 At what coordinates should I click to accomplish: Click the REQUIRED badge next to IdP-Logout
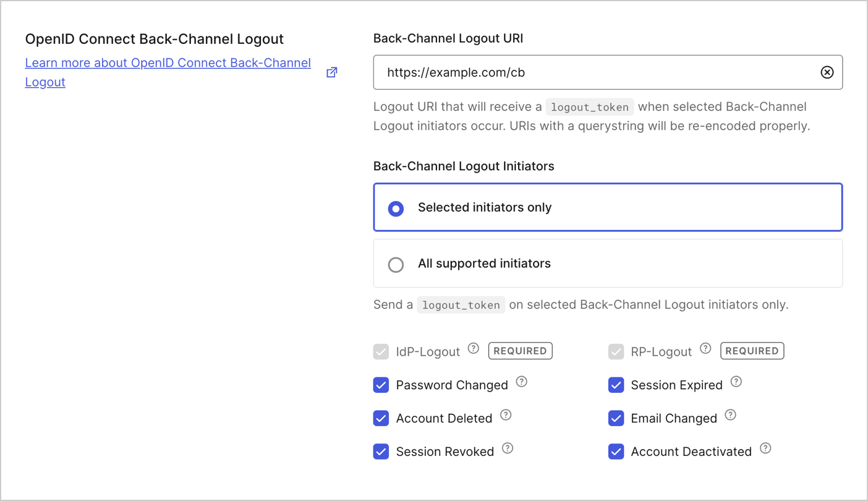520,351
